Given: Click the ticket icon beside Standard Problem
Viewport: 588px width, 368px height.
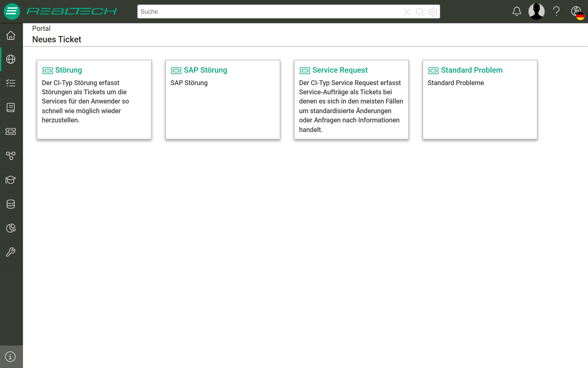Looking at the screenshot, I should point(433,71).
